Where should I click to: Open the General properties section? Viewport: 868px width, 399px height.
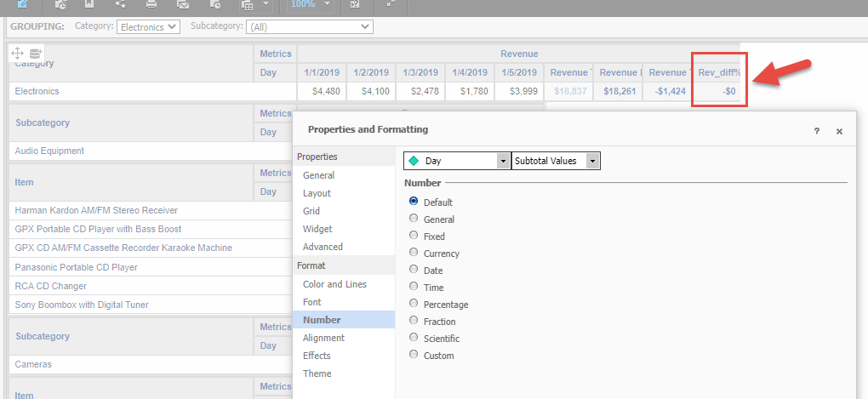point(318,175)
